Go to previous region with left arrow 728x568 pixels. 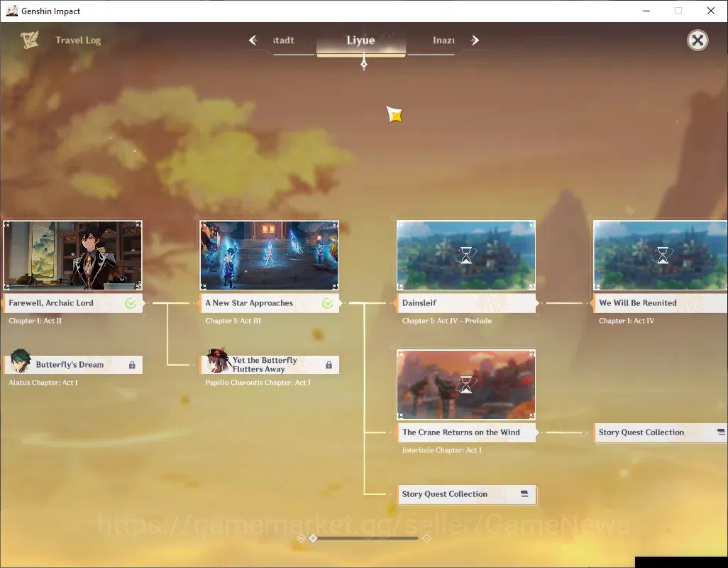point(253,40)
